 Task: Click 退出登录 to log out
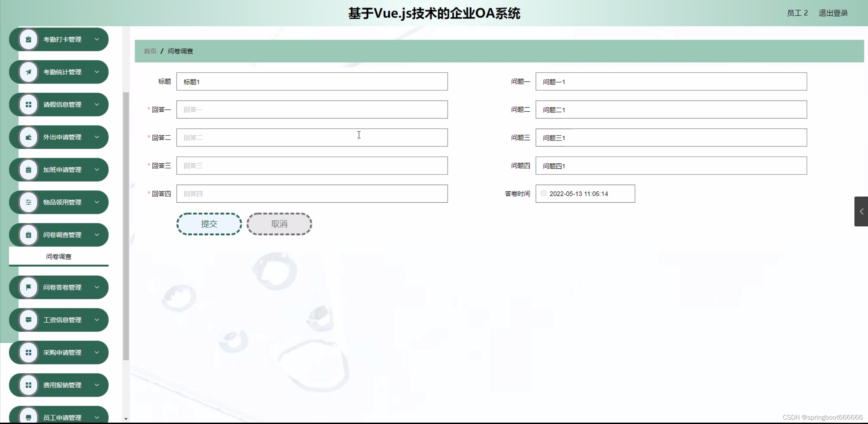[833, 13]
